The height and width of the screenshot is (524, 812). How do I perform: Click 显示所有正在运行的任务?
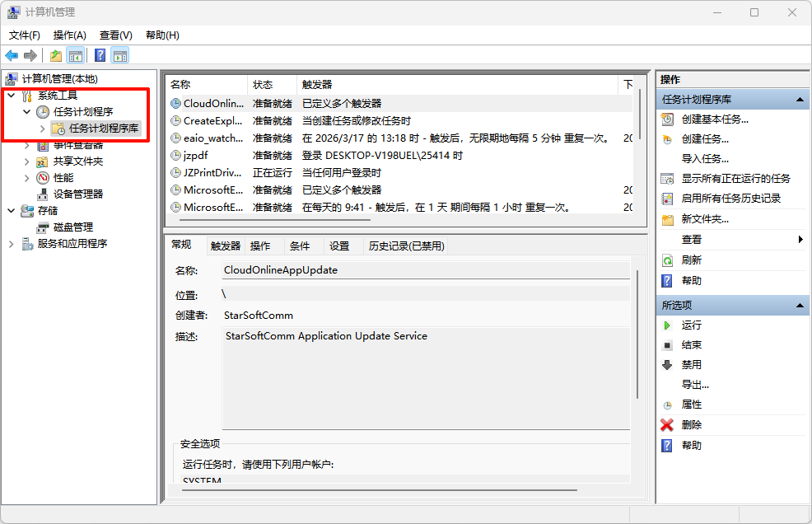[735, 179]
